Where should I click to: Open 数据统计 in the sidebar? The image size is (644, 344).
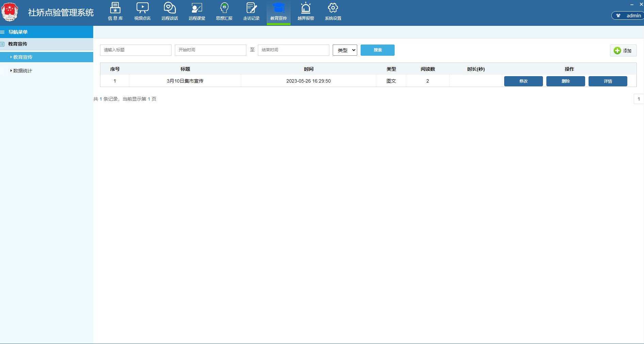[x=23, y=71]
